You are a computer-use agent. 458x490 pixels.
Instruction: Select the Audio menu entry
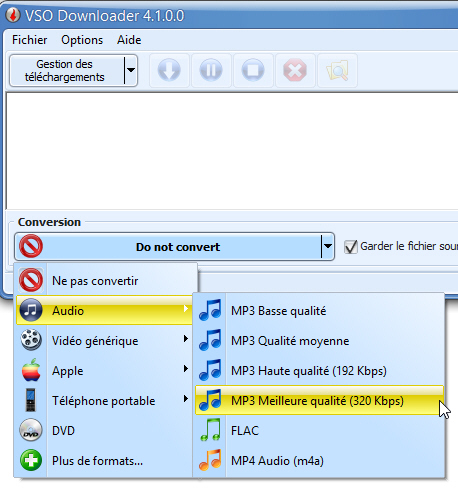pyautogui.click(x=104, y=310)
